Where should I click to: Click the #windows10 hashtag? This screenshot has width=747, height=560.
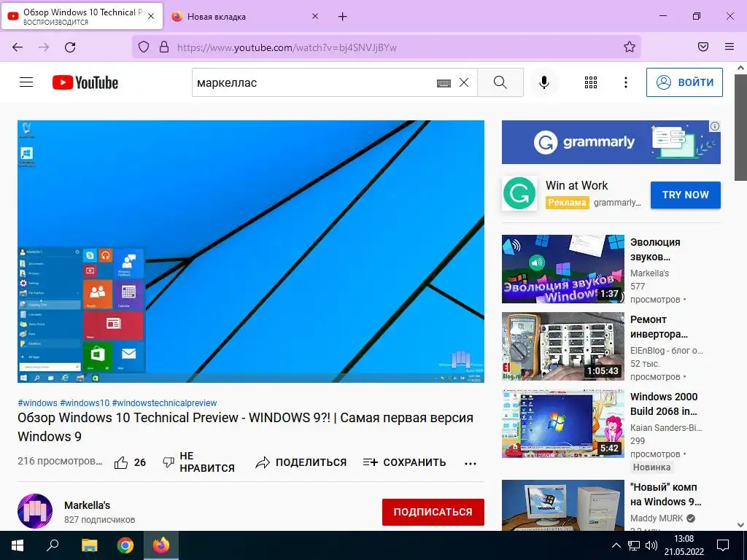(85, 402)
